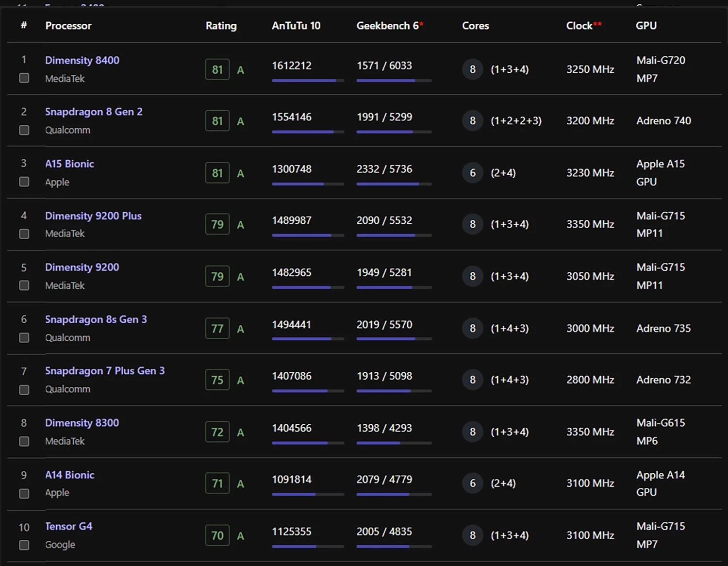The height and width of the screenshot is (566, 728).
Task: Click the 81 rating badge for Snapdragon 8 Gen 2
Action: [217, 121]
